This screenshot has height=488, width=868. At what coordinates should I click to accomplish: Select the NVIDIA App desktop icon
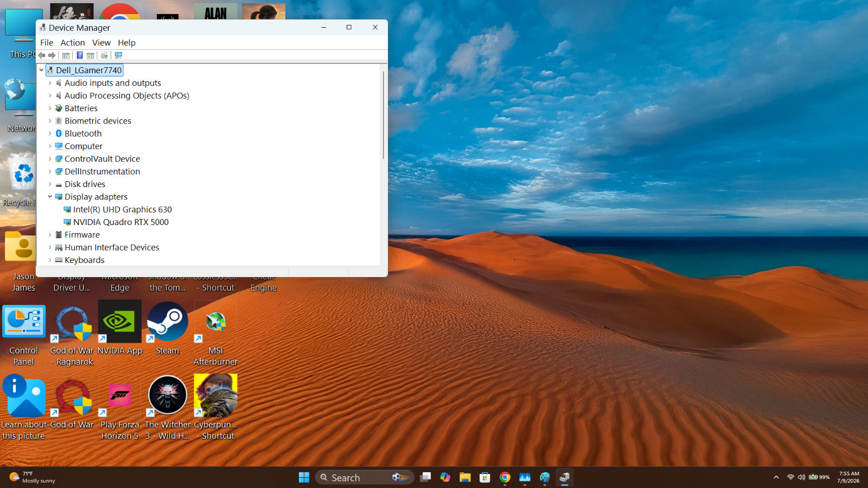pyautogui.click(x=120, y=329)
